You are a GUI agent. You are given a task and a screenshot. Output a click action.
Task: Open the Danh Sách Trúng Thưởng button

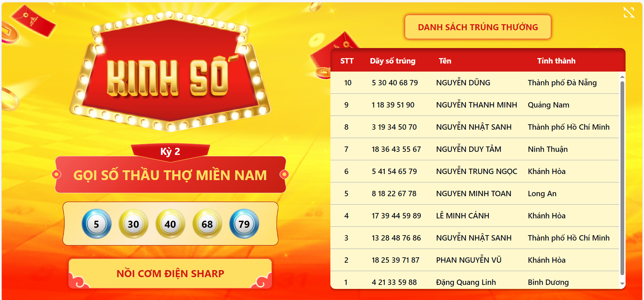[478, 27]
